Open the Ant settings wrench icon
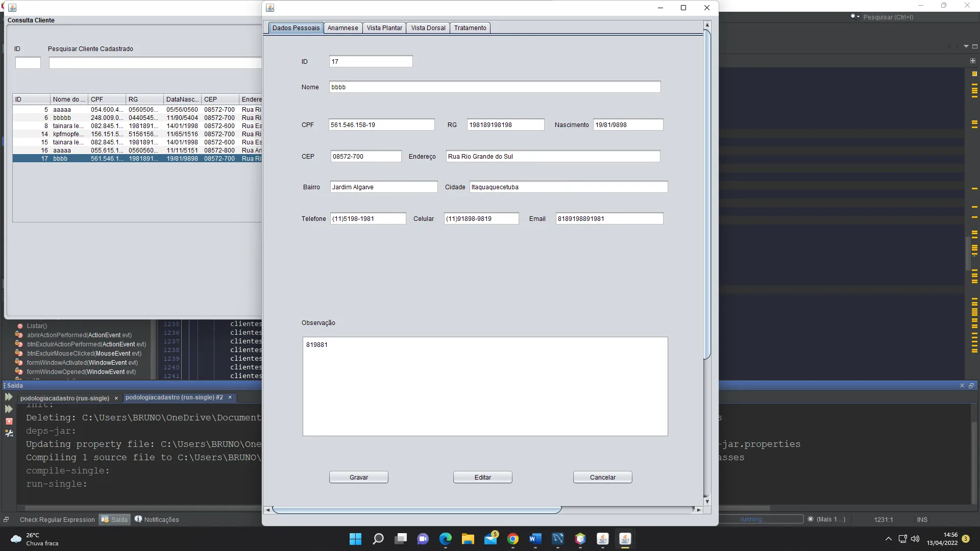The width and height of the screenshot is (980, 551). pyautogui.click(x=9, y=434)
